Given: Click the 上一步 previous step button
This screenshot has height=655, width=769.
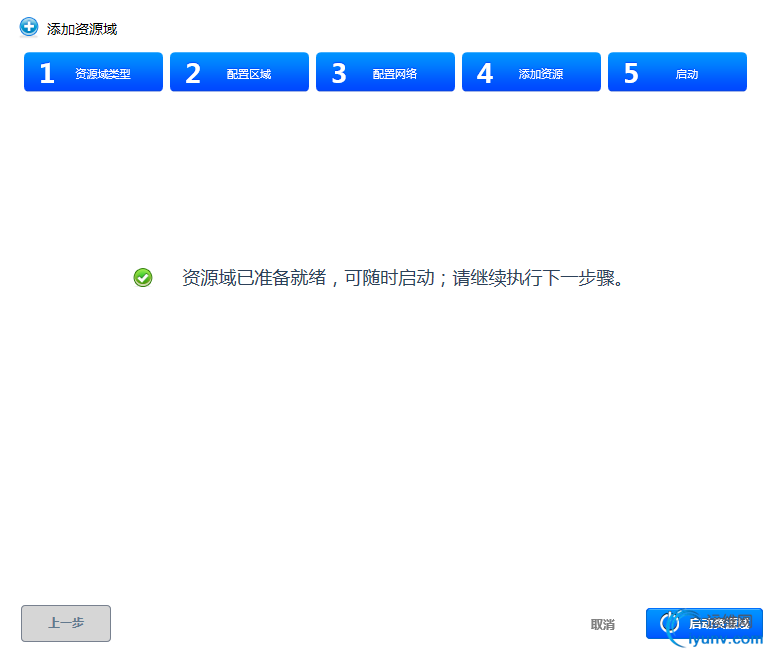Looking at the screenshot, I should click(66, 623).
